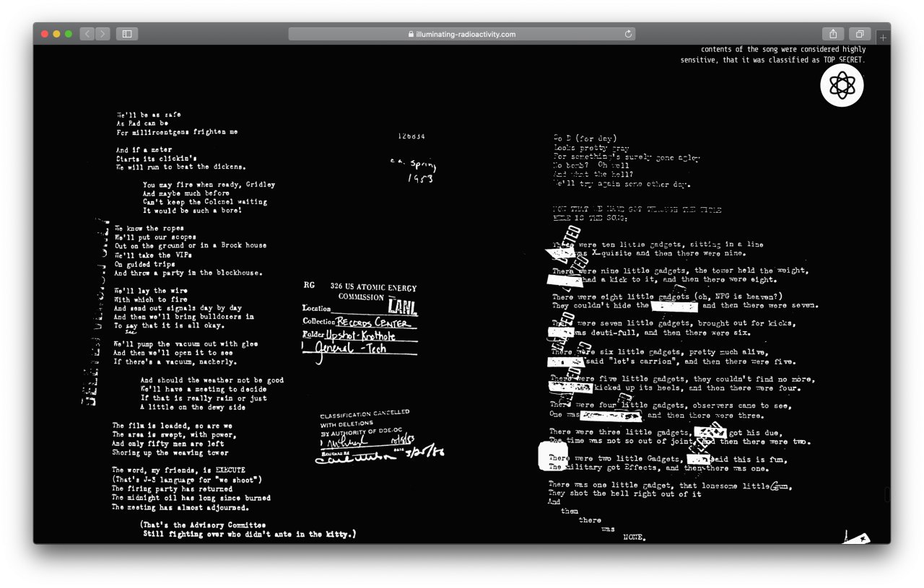Viewport: 924px width, 588px height.
Task: Click 'There were ten little gadgets' line
Action: [658, 245]
